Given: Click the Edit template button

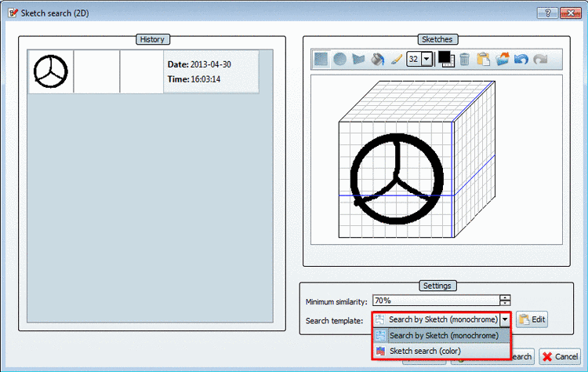Looking at the screenshot, I should (x=532, y=319).
